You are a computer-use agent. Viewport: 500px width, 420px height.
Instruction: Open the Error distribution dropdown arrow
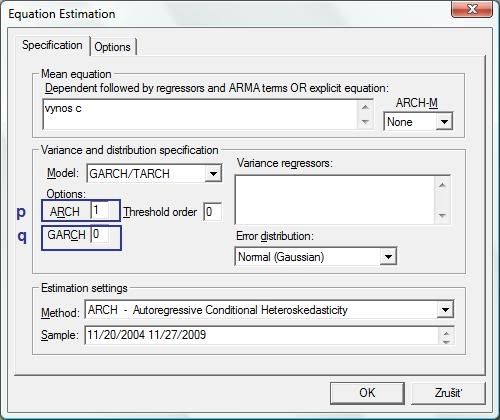(x=388, y=257)
